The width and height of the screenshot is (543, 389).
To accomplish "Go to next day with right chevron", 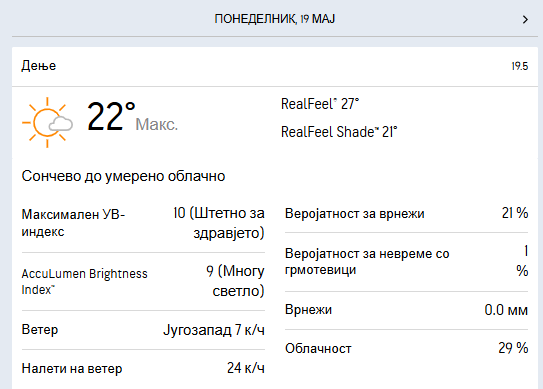I will click(525, 19).
